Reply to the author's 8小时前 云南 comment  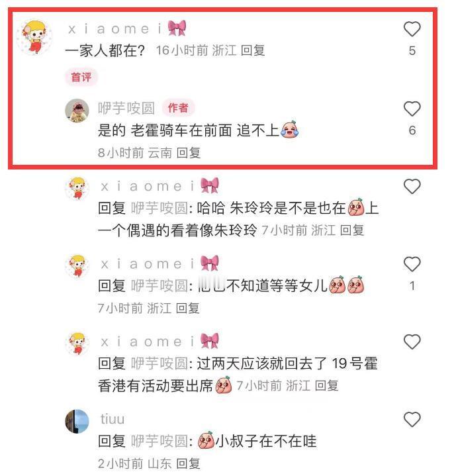tap(189, 153)
